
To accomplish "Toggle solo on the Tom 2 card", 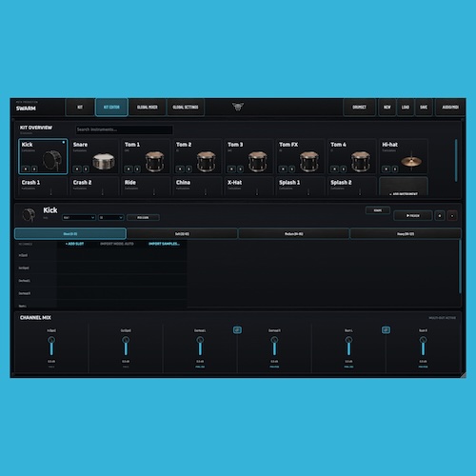I will [188, 169].
